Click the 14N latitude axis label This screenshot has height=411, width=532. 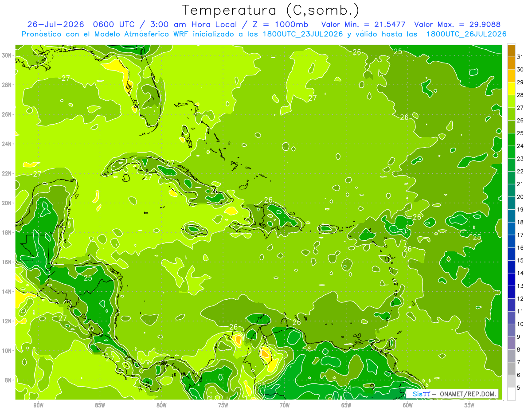7,292
